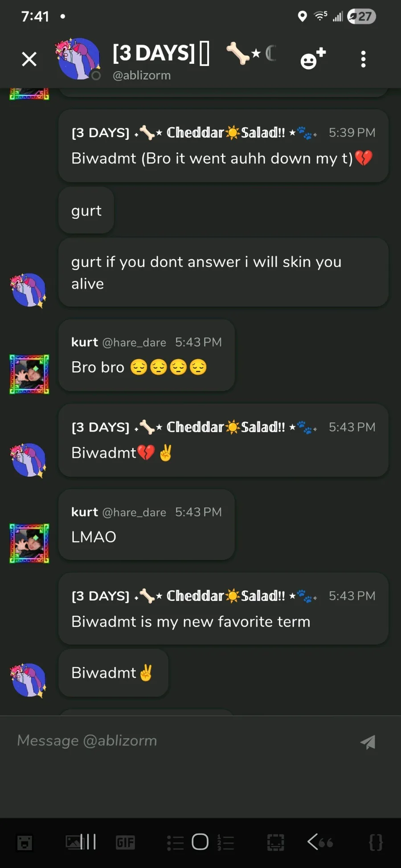Tap the image gallery icon in bottom bar
The width and height of the screenshot is (401, 868).
point(74,842)
